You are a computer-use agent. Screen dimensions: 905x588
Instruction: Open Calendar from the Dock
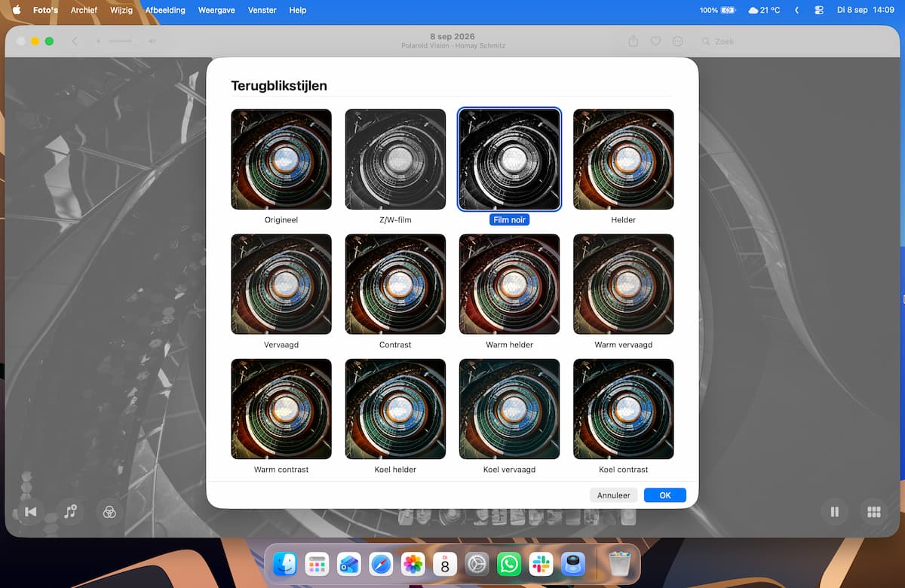coord(445,564)
